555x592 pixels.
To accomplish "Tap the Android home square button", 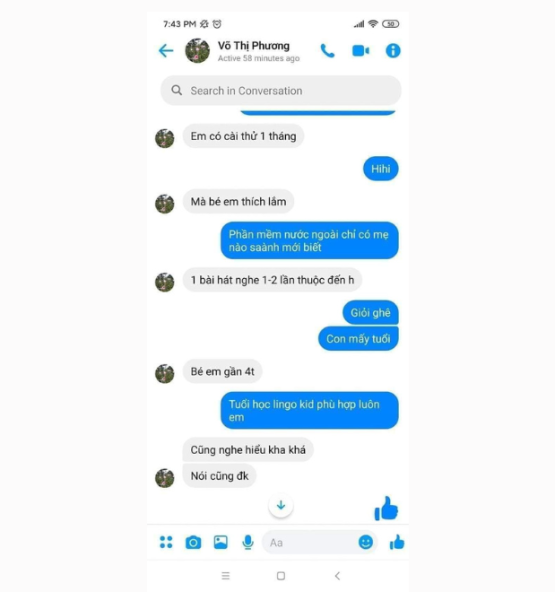I will tap(281, 576).
